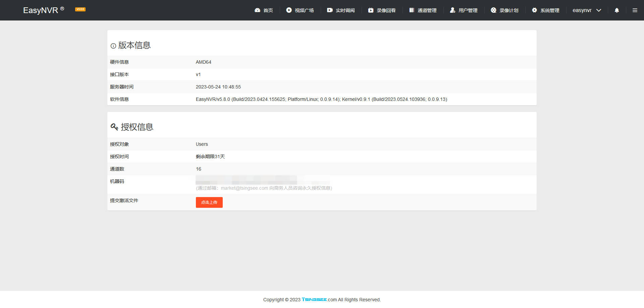Viewport: 644px width, 308px height.
Task: Expand the easynvr user dropdown arrow
Action: (x=599, y=10)
